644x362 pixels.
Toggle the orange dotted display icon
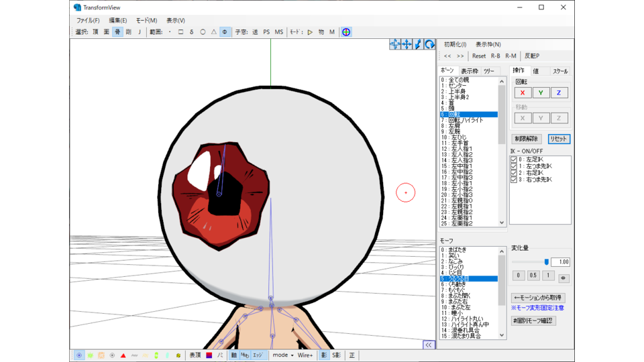coord(101,355)
